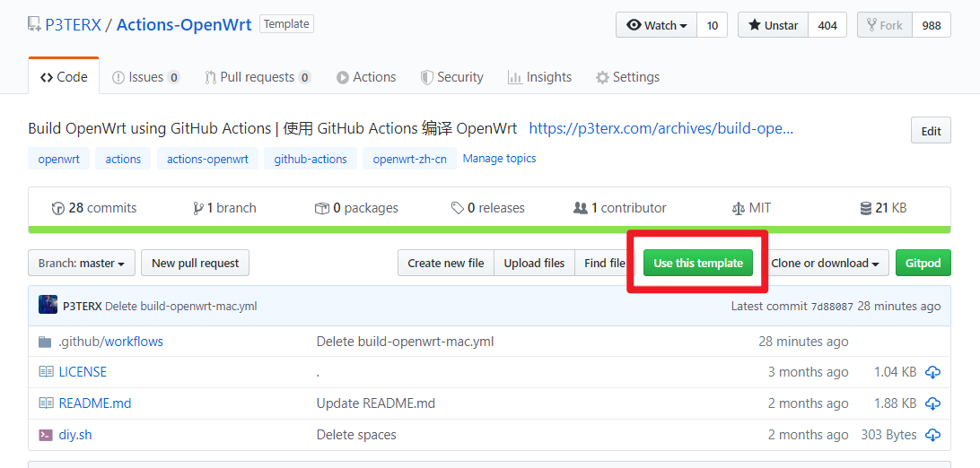Toggle Unstar on the repository
The width and height of the screenshot is (980, 468).
[x=773, y=25]
